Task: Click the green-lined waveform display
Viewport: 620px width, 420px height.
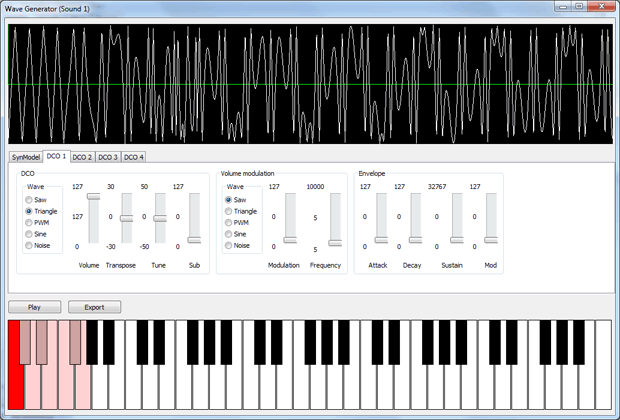Action: (x=309, y=84)
